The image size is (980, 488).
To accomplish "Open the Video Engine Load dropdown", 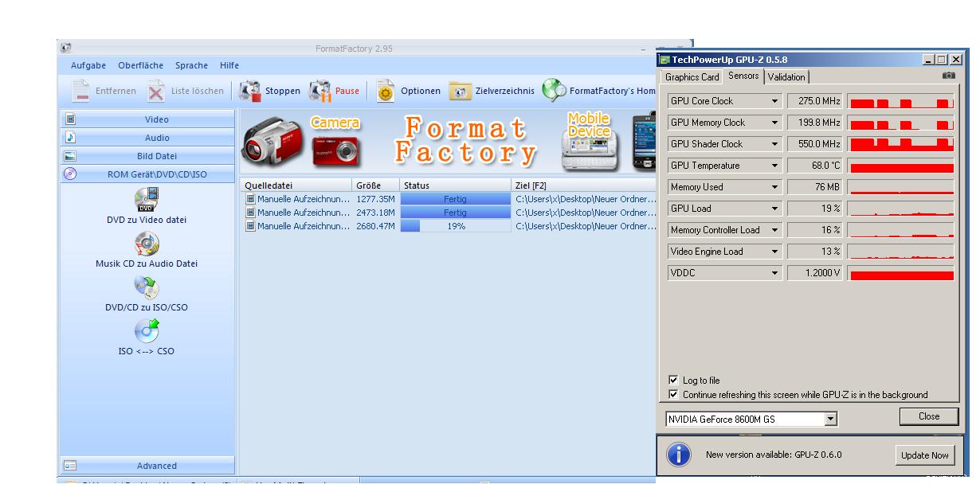I will point(774,252).
